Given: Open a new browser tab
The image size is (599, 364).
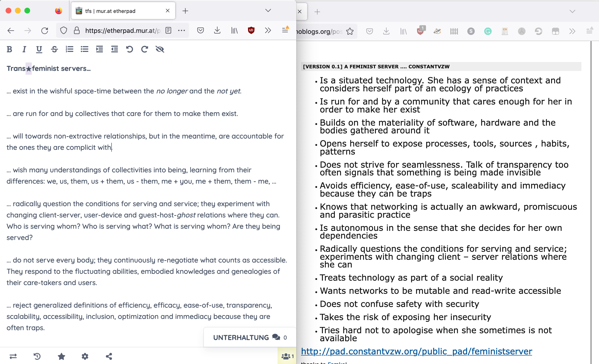Looking at the screenshot, I should click(x=185, y=11).
